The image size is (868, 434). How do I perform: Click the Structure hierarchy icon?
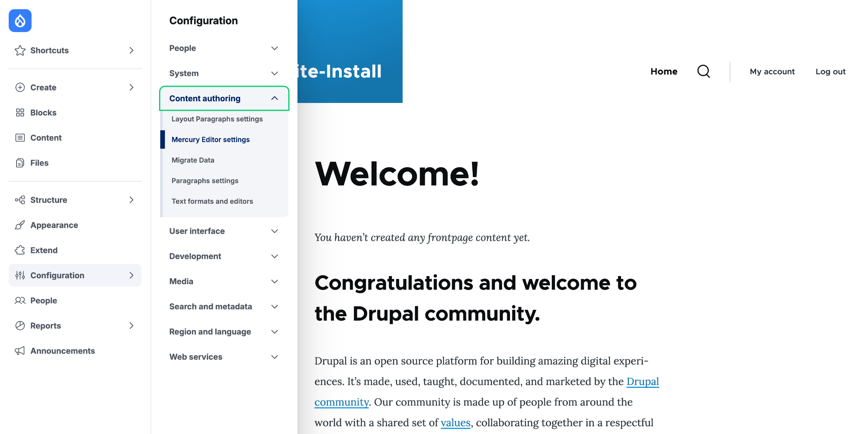(x=20, y=200)
